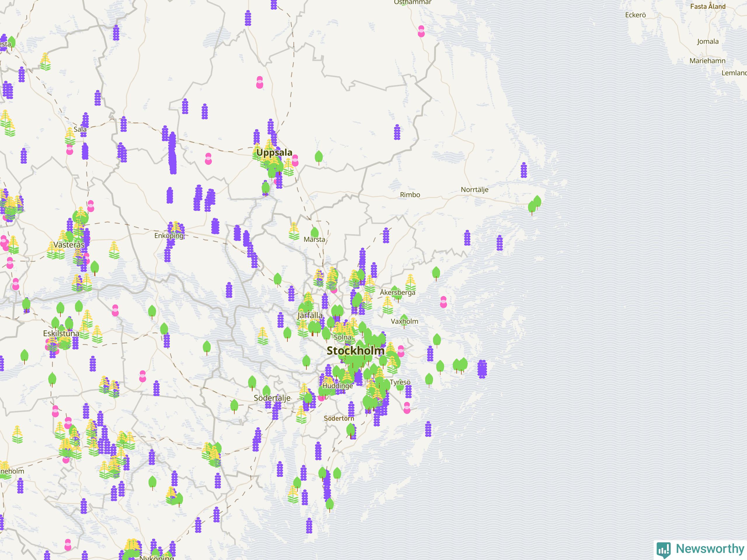Click the lone yellow tree west of Järfälla
This screenshot has width=747, height=560.
click(263, 336)
